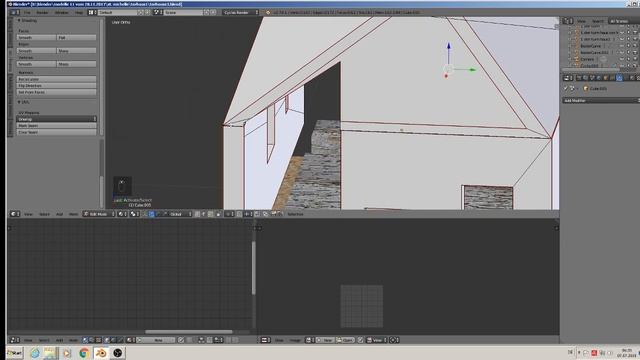Screen dimensions: 640x360
Task: Open the Cycles Render engine dropdown
Action: point(241,12)
